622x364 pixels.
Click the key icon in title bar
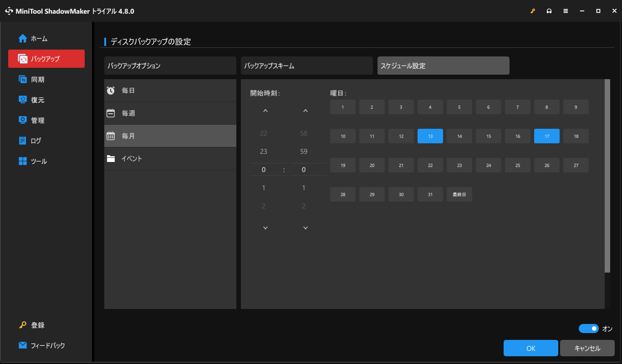click(x=533, y=11)
